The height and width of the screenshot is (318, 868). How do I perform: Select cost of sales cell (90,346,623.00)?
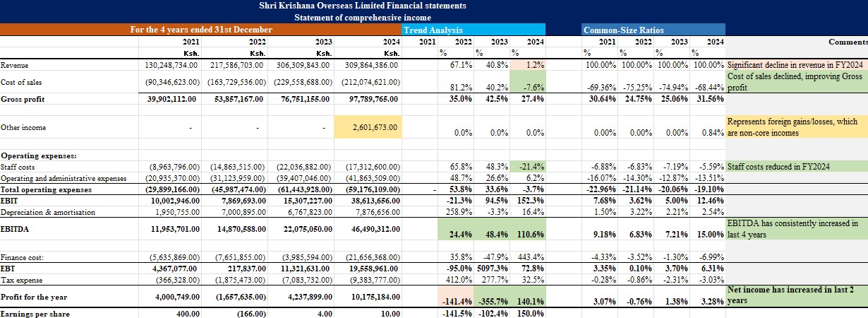[169, 82]
